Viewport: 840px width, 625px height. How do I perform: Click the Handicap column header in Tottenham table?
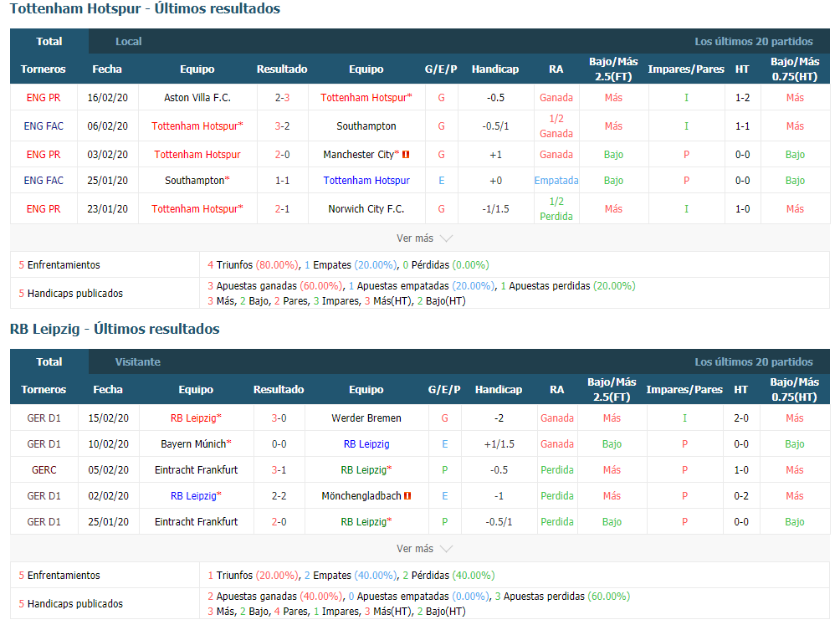[495, 69]
